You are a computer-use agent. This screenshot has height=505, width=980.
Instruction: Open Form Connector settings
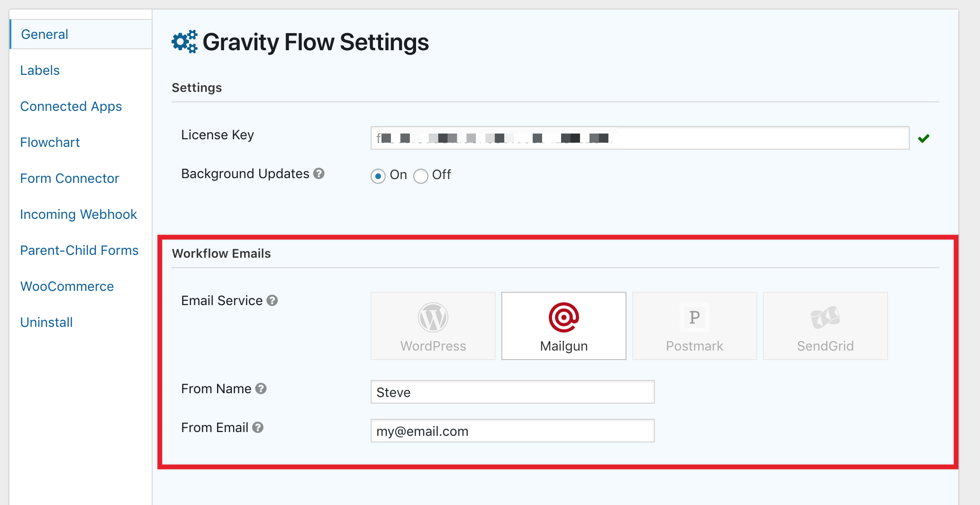pos(70,178)
